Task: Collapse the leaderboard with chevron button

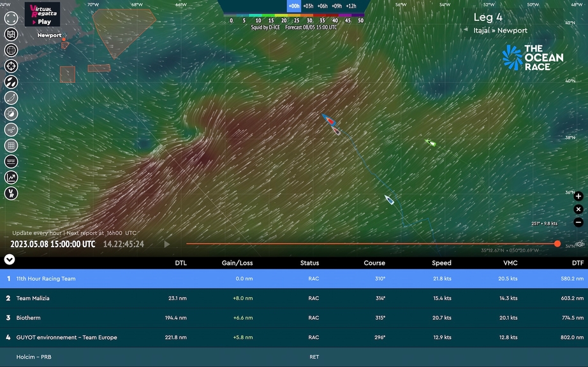Action: tap(10, 259)
